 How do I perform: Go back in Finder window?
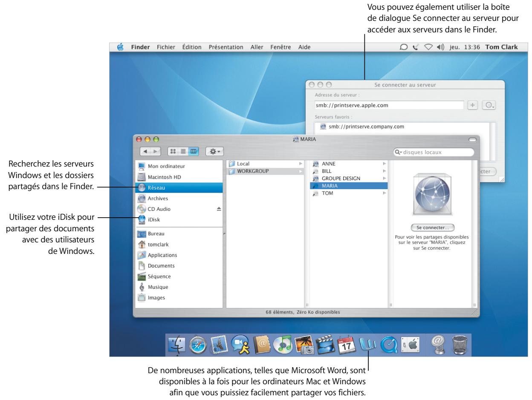tap(146, 152)
